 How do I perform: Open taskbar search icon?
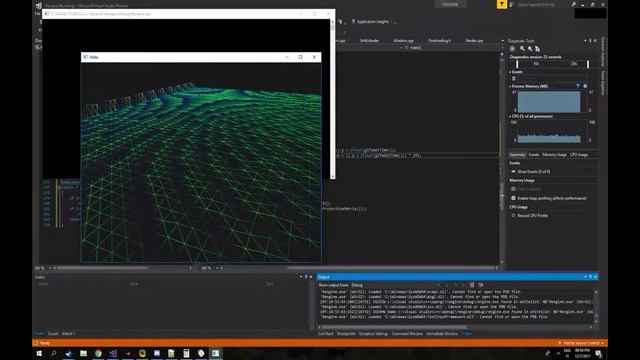click(x=53, y=353)
